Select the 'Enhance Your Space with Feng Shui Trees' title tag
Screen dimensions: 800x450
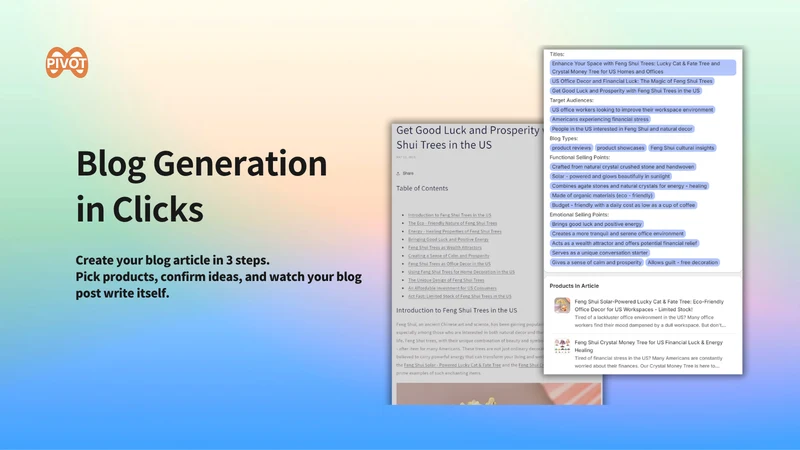[642, 67]
